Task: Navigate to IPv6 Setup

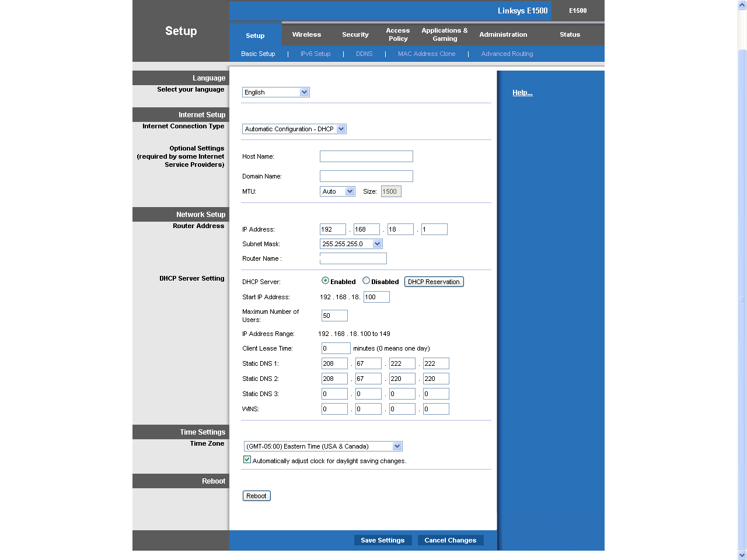Action: click(x=315, y=54)
